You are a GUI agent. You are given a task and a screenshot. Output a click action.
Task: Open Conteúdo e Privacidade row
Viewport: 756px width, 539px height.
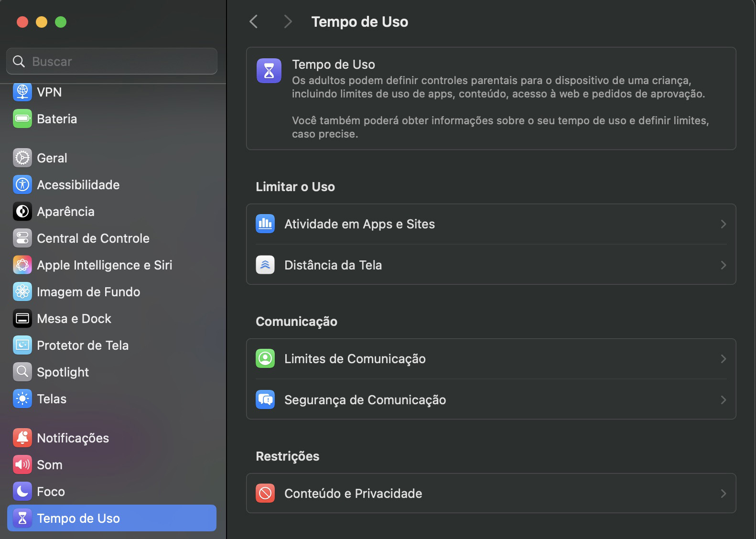coord(491,493)
